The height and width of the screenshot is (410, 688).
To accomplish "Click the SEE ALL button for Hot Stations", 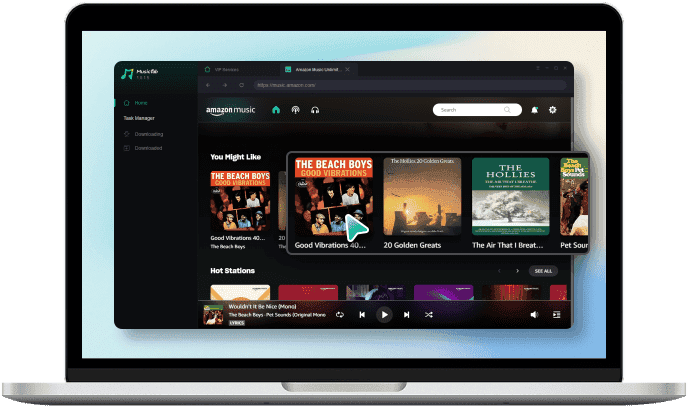I will 543,271.
